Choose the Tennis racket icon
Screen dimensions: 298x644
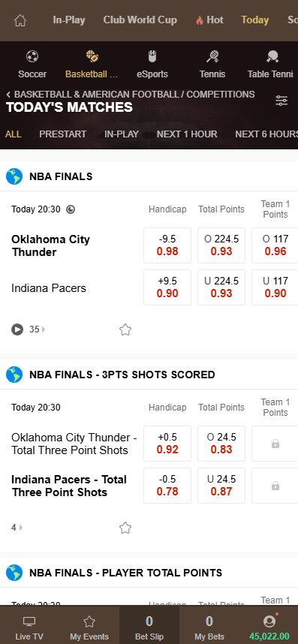click(212, 56)
